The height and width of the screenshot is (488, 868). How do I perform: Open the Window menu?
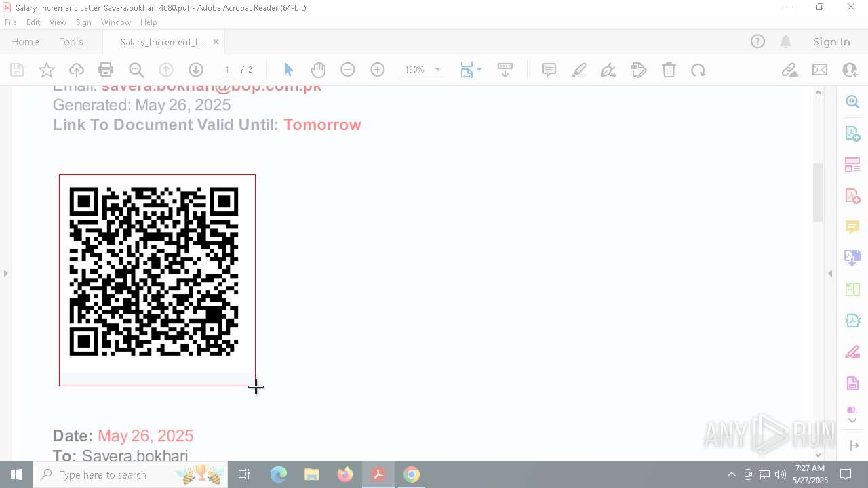116,22
